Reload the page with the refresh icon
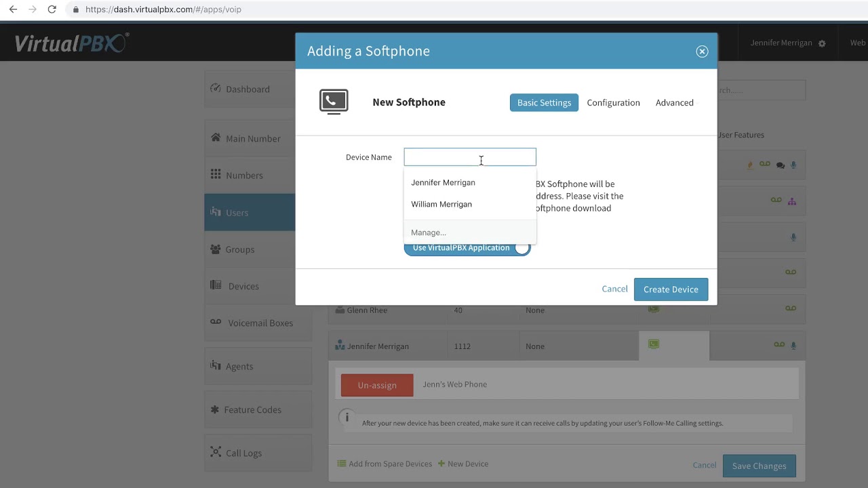The width and height of the screenshot is (868, 488). point(52,9)
